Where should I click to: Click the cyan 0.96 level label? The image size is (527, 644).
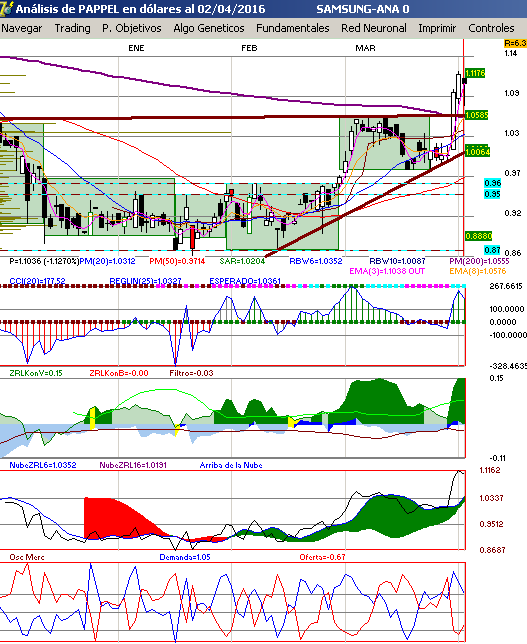492,183
